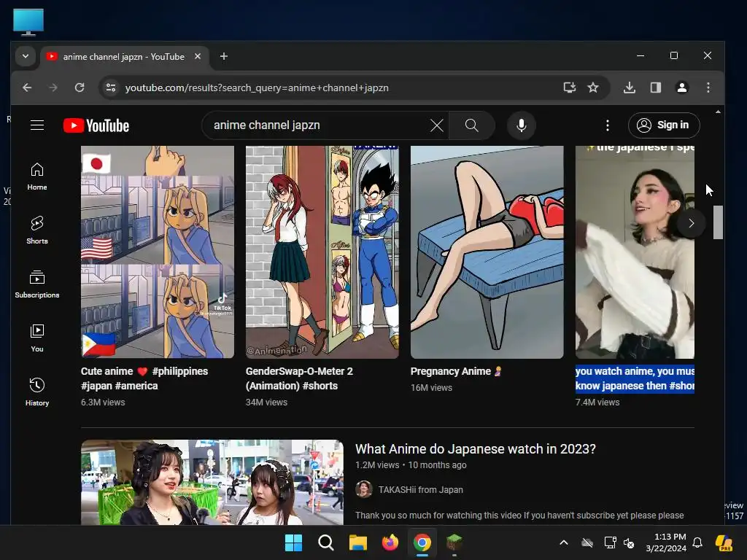Screen dimensions: 747x560
Task: Go back with the browser back arrow
Action: 27,87
